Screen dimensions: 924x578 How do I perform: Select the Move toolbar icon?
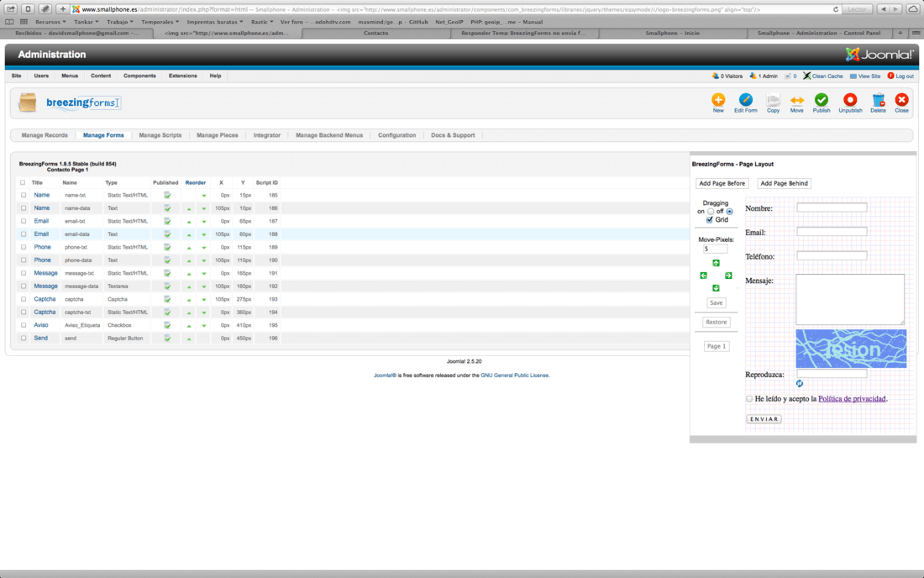click(796, 100)
